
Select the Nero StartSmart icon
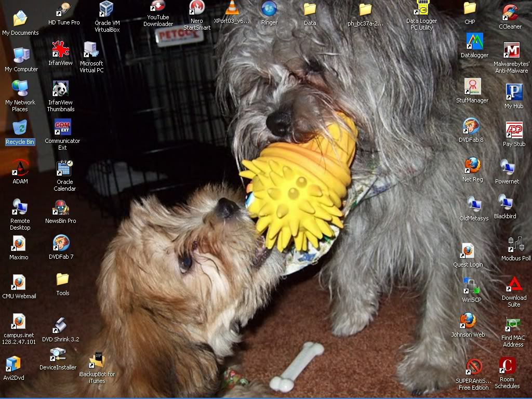coord(196,8)
